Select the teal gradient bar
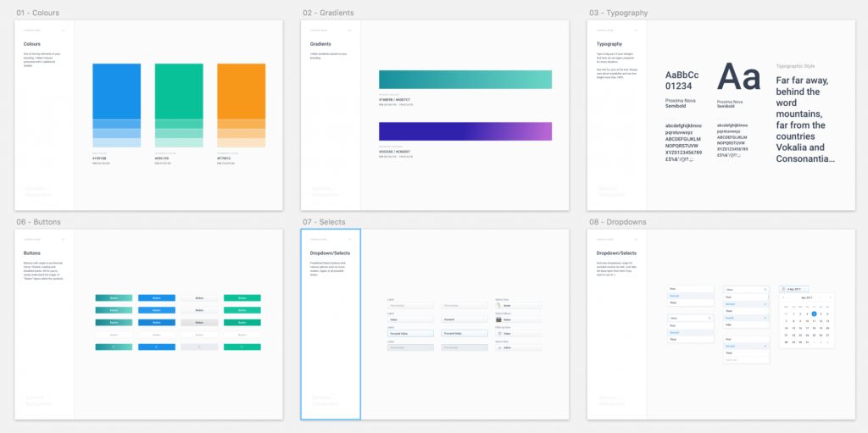 point(465,79)
